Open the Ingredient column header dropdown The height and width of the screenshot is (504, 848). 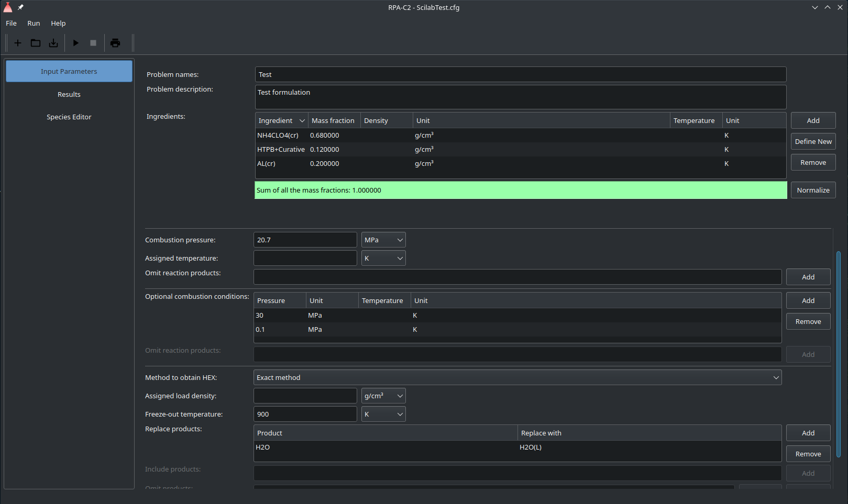302,120
